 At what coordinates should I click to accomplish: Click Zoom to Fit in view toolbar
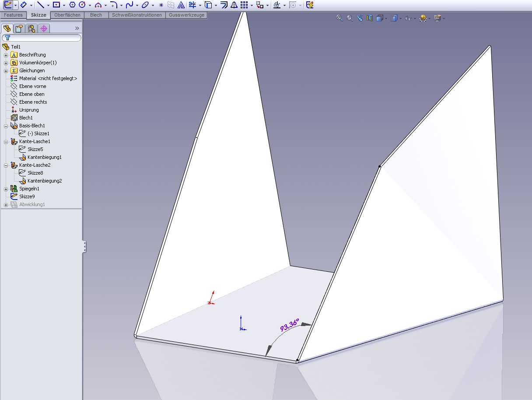point(339,18)
